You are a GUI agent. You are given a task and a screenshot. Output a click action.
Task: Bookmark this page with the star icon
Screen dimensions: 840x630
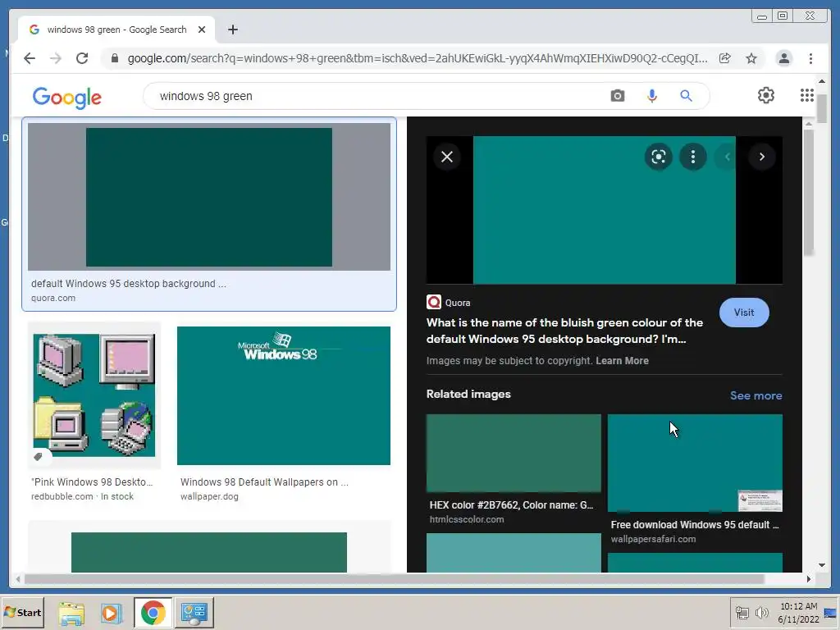pos(751,58)
